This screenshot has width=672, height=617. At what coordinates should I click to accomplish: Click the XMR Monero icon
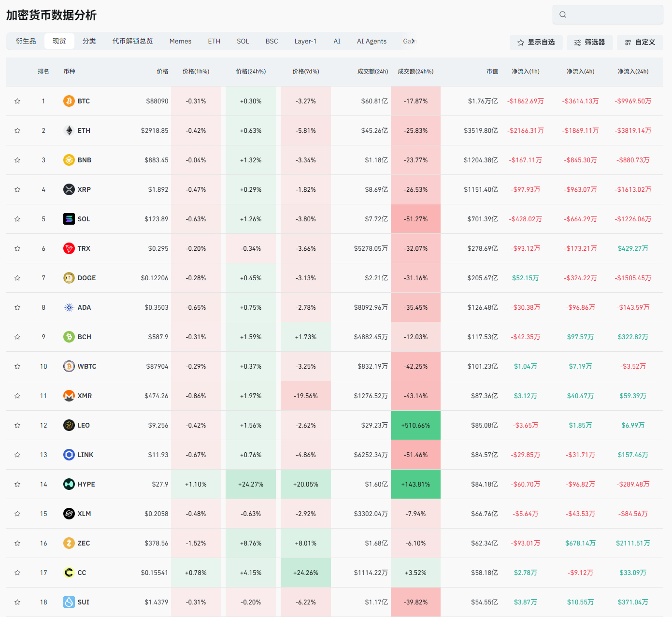pos(69,396)
